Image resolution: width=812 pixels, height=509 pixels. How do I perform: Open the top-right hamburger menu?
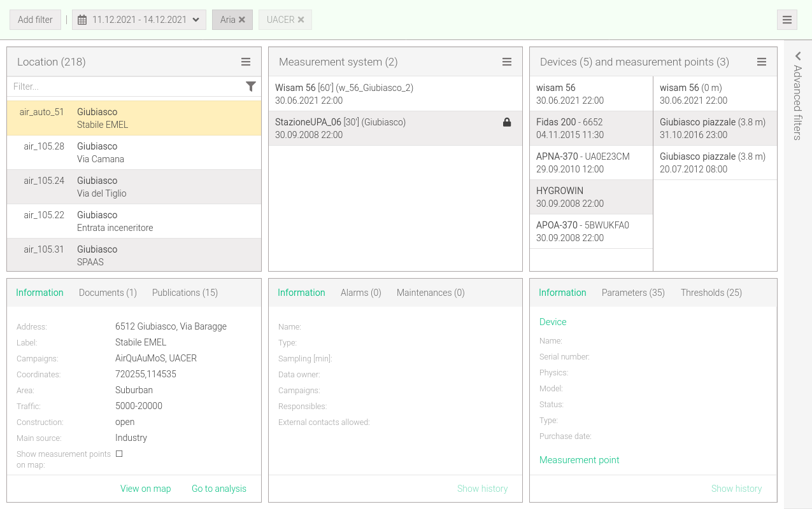tap(787, 20)
